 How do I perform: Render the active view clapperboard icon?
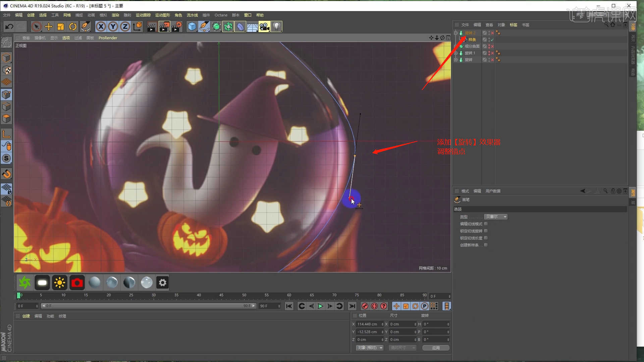152,26
